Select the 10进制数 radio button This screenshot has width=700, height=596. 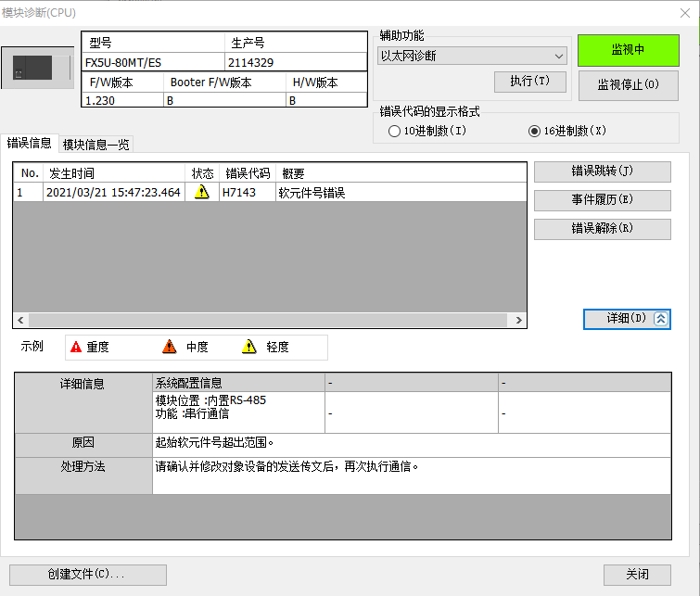click(395, 131)
